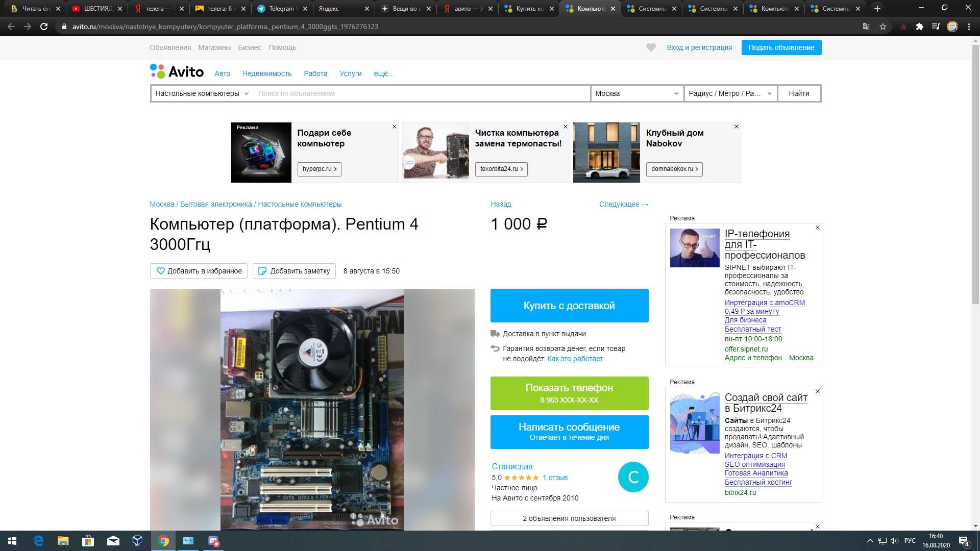Launch Edge from the taskbar
The width and height of the screenshot is (980, 551).
[38, 541]
